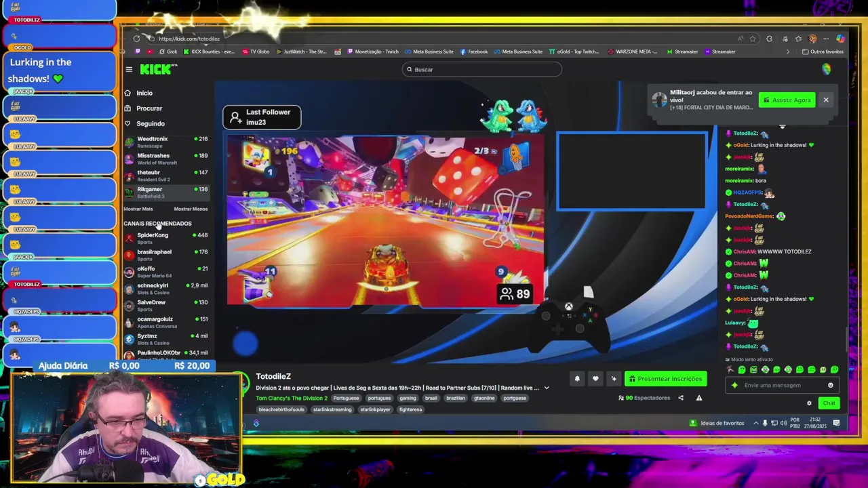Click the gtaonline tag
Screen dimensions: 868x488
pyautogui.click(x=484, y=399)
